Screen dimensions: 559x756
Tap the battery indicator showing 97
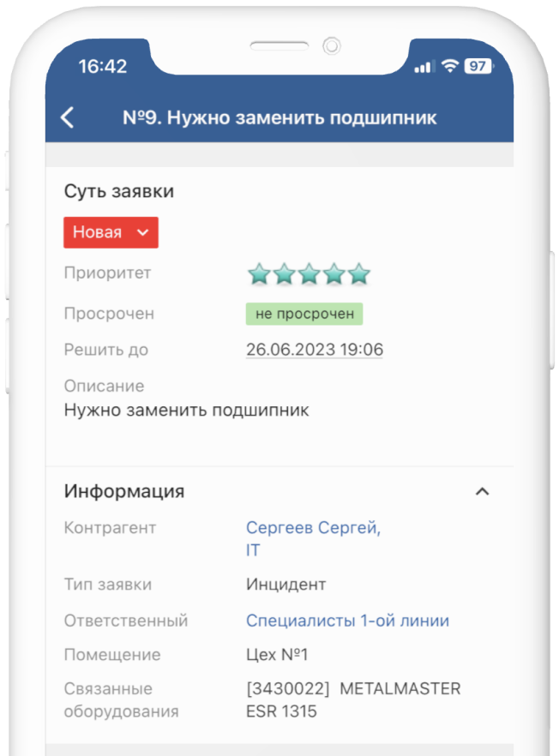point(478,66)
